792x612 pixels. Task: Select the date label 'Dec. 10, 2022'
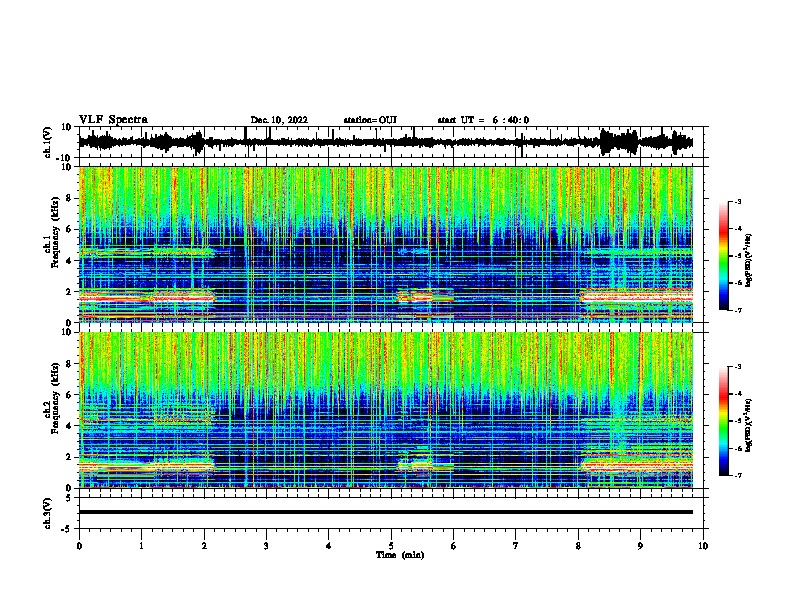[x=279, y=120]
